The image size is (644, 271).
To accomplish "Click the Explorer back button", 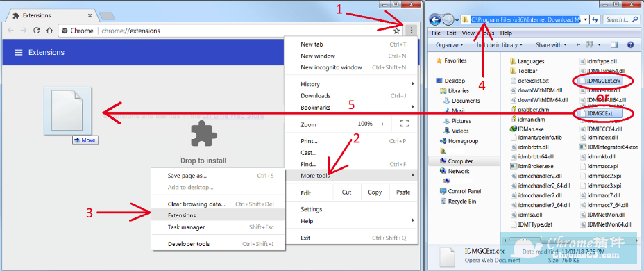I will (x=435, y=19).
